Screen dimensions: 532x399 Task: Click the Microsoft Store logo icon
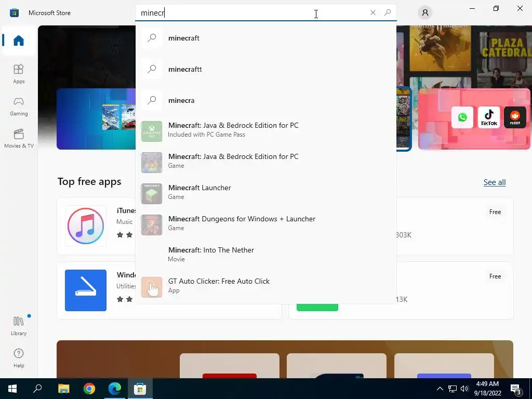[14, 13]
